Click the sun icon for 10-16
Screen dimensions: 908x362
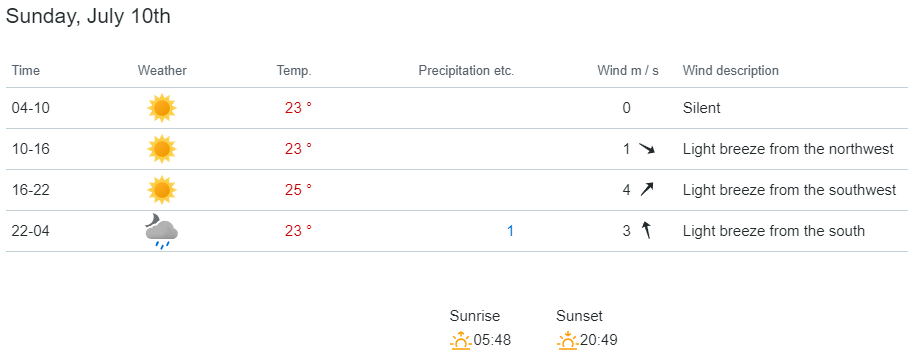click(x=162, y=149)
